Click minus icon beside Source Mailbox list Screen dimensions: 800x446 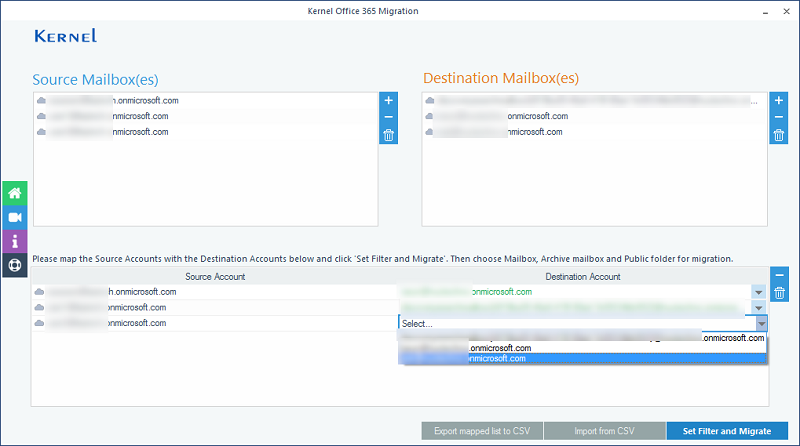click(389, 118)
